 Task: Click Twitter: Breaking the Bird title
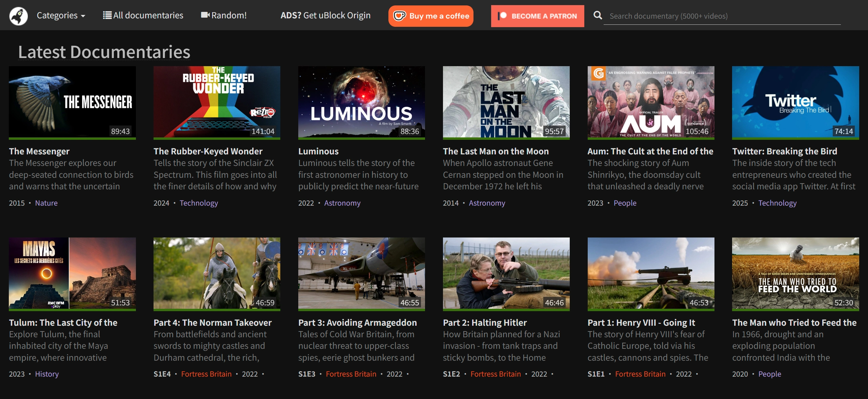coord(785,151)
